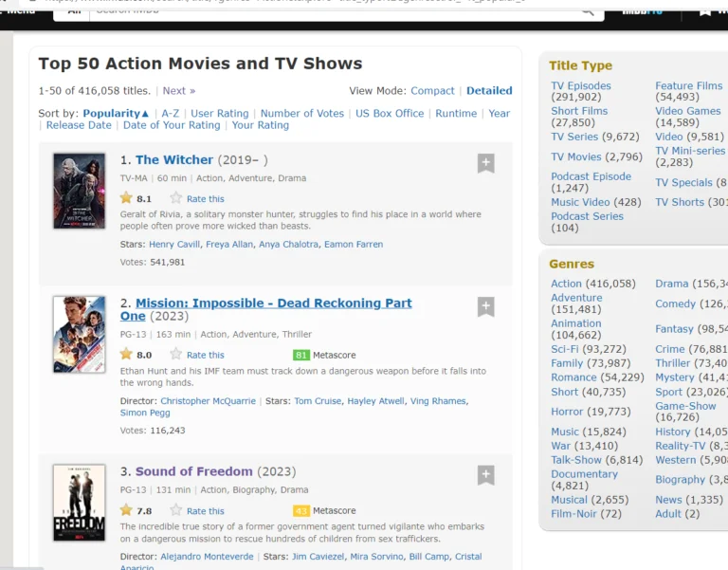Sort by Number of Votes

tap(302, 114)
